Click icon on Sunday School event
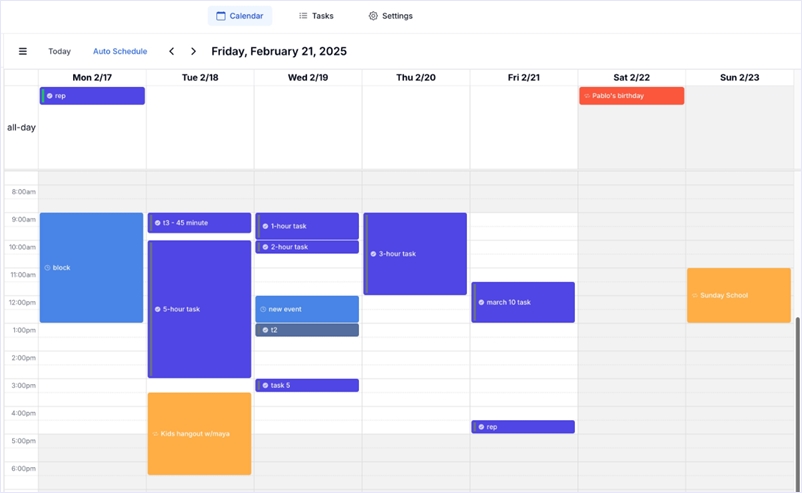802x493 pixels. click(695, 296)
